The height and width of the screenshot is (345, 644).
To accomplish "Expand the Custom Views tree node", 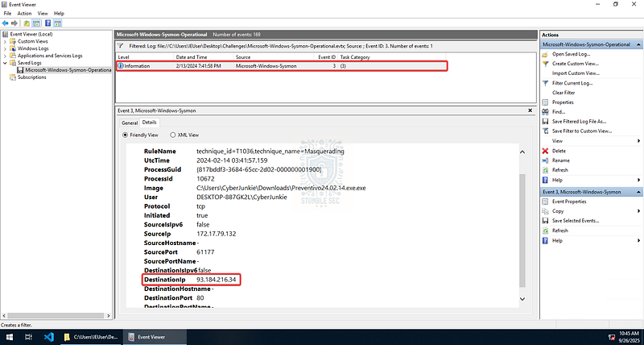I will [5, 42].
